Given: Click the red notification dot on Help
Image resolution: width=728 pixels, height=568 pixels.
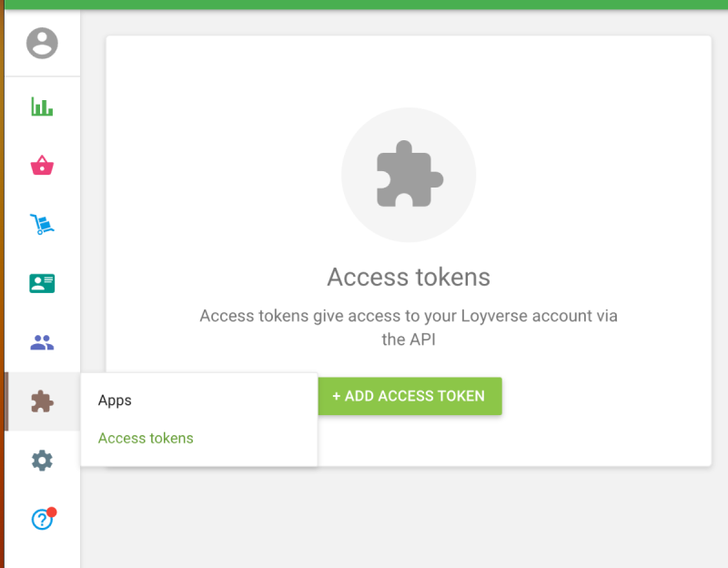Looking at the screenshot, I should coord(52,512).
